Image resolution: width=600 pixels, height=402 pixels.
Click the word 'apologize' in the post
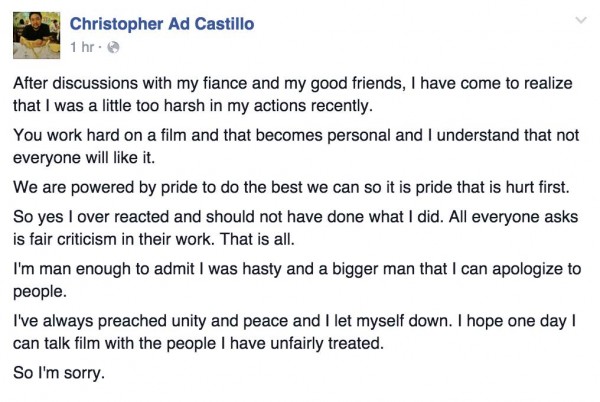tap(527, 270)
